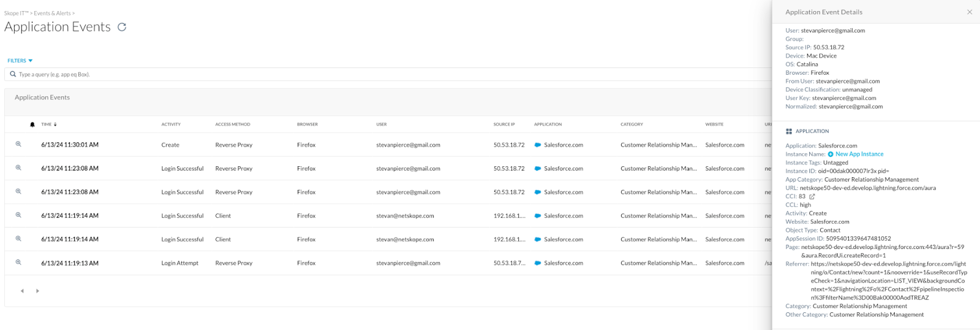
Task: Open Events & Alerts breadcrumb
Action: pyautogui.click(x=52, y=13)
